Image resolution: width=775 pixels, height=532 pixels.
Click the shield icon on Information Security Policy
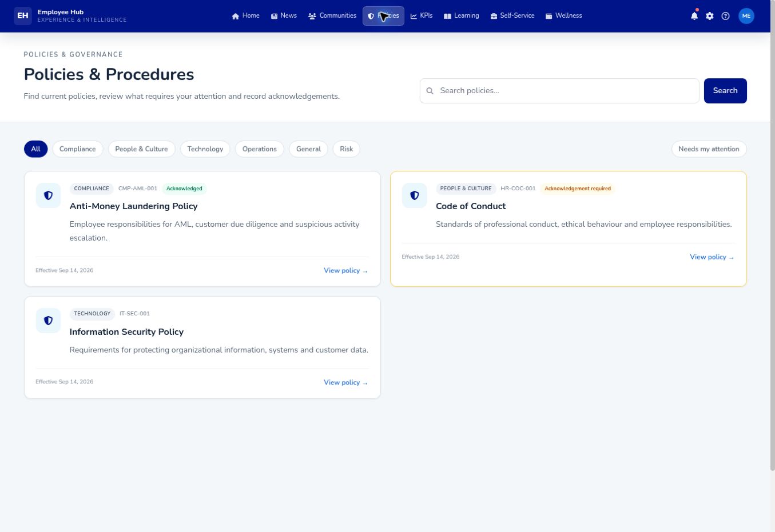click(48, 321)
